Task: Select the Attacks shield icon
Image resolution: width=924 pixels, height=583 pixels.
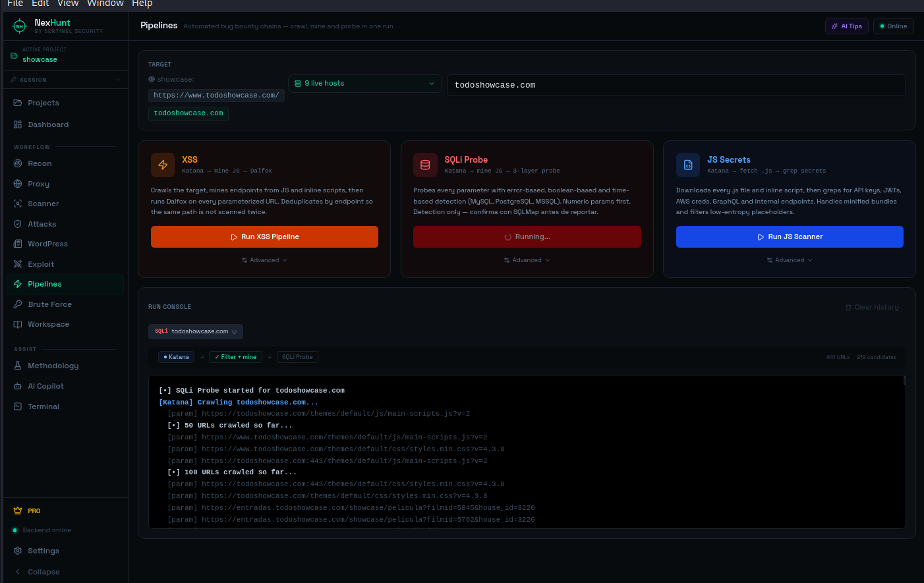Action: [18, 224]
